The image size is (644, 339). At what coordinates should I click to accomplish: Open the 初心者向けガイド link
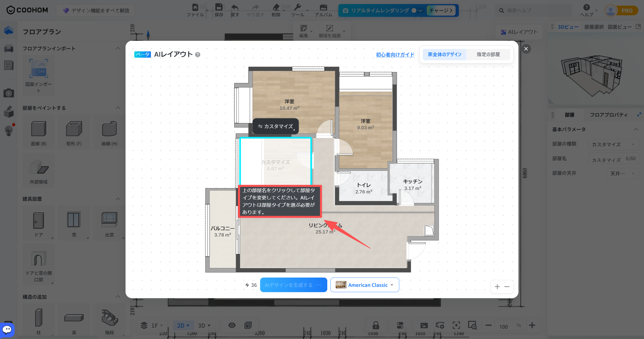pos(395,54)
